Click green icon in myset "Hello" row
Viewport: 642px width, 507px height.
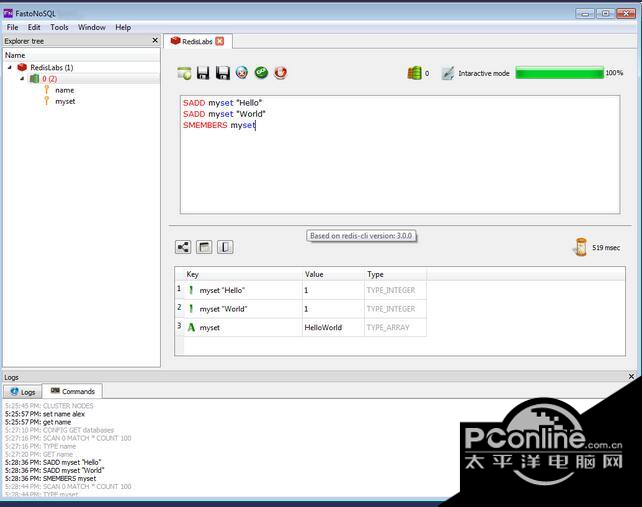pyautogui.click(x=191, y=290)
